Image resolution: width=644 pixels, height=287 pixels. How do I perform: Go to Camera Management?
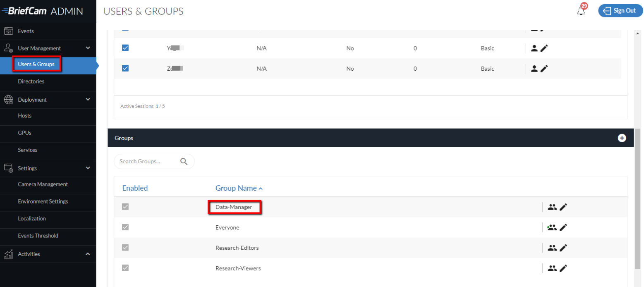43,184
